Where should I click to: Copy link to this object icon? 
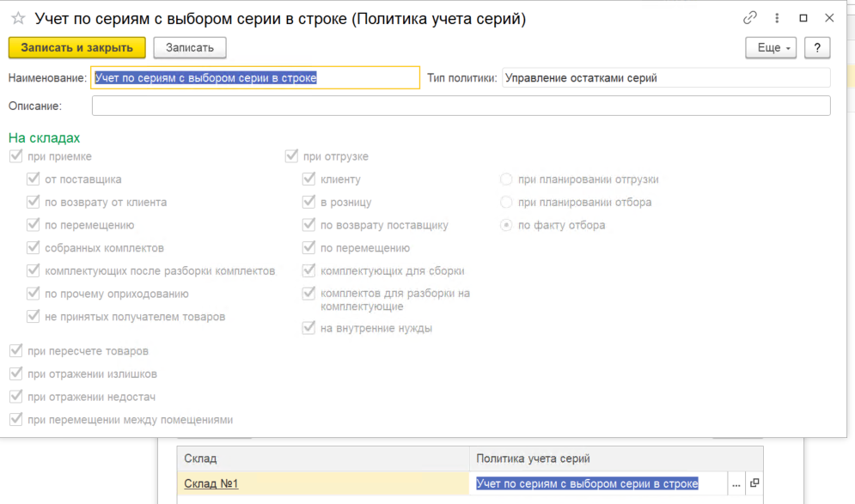pos(750,17)
